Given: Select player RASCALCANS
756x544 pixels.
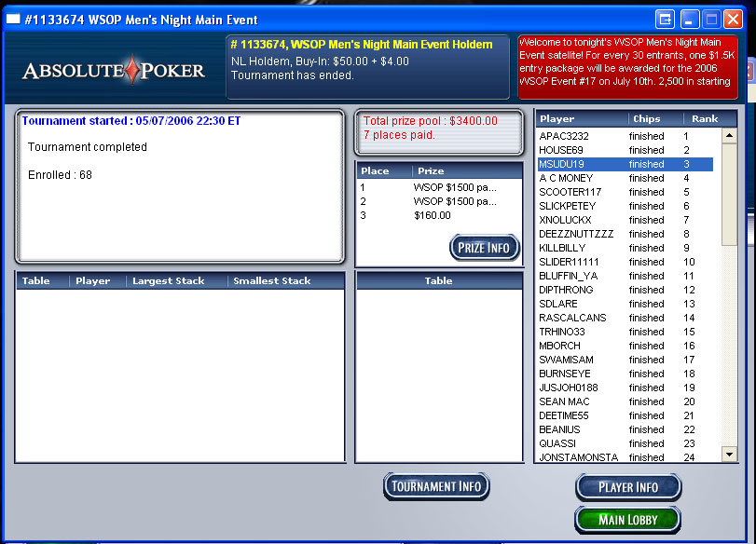Looking at the screenshot, I should (x=625, y=318).
